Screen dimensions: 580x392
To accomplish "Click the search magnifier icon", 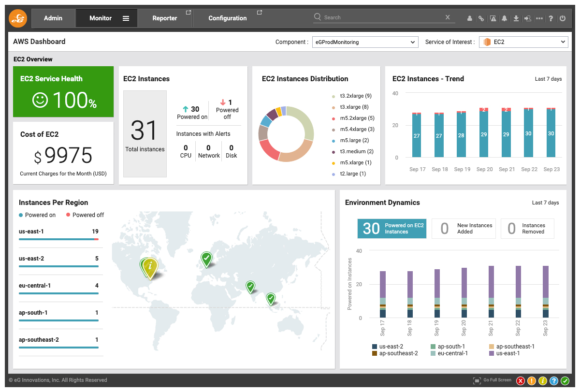I will [318, 17].
